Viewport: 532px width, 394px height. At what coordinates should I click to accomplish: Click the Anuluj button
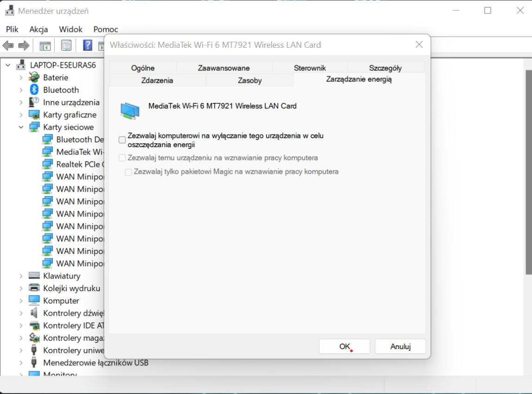400,346
